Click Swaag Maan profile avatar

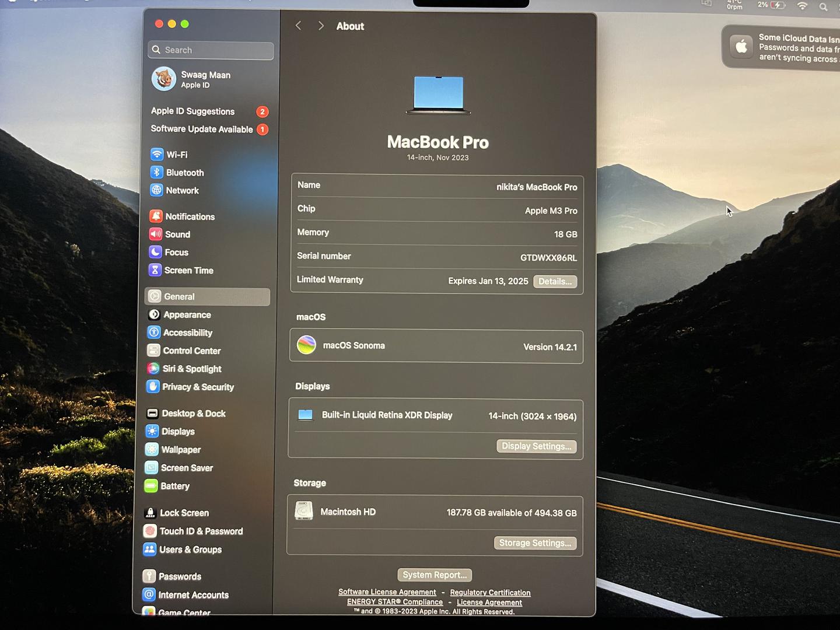[164, 79]
